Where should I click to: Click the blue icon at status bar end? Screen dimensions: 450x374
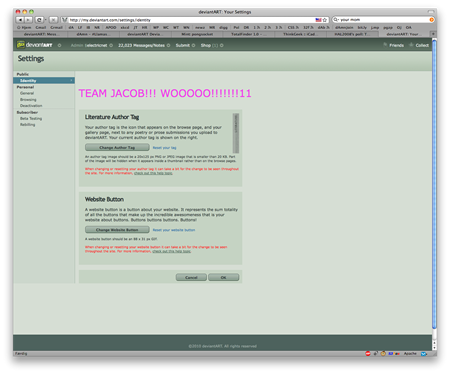(x=424, y=353)
